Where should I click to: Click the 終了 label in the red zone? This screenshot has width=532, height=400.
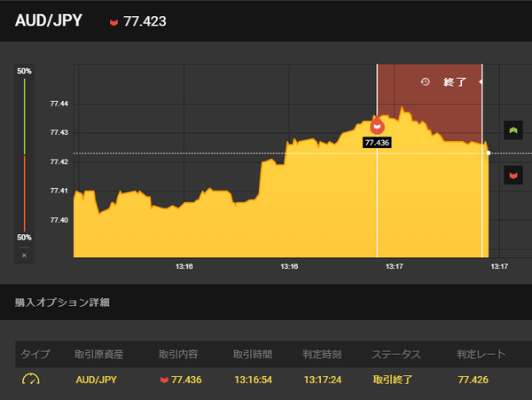[x=455, y=82]
